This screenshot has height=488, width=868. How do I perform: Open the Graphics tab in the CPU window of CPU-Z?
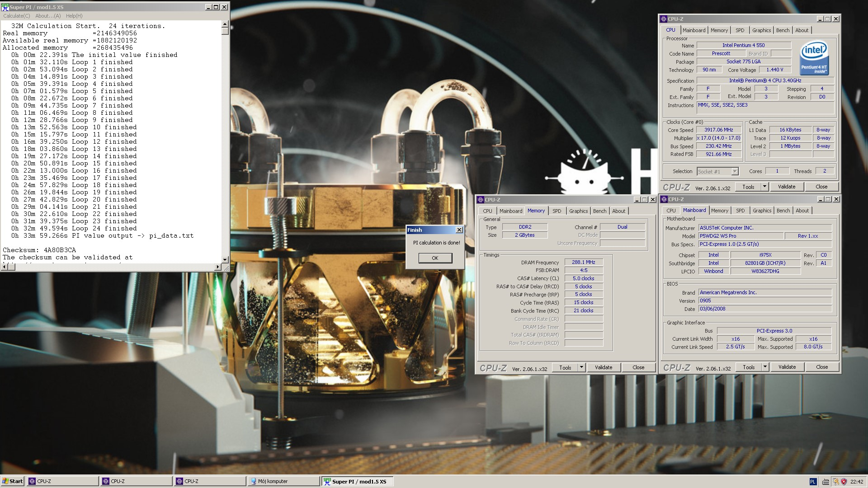(762, 30)
